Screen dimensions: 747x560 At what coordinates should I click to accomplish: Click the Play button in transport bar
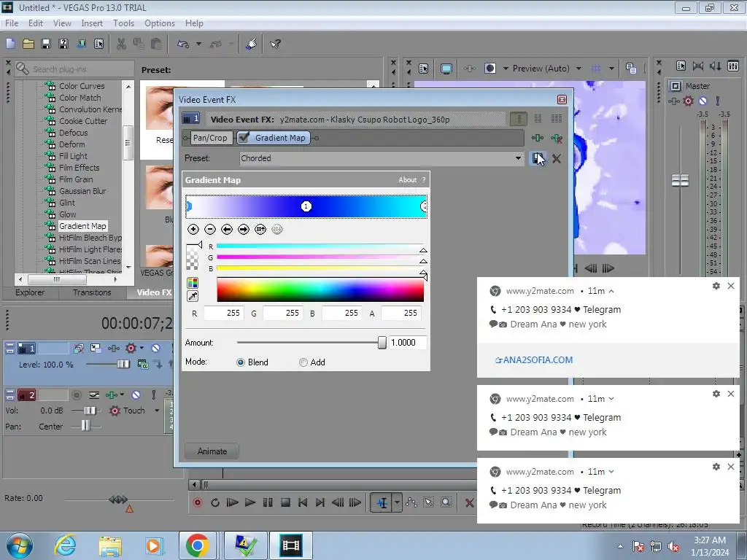(249, 502)
